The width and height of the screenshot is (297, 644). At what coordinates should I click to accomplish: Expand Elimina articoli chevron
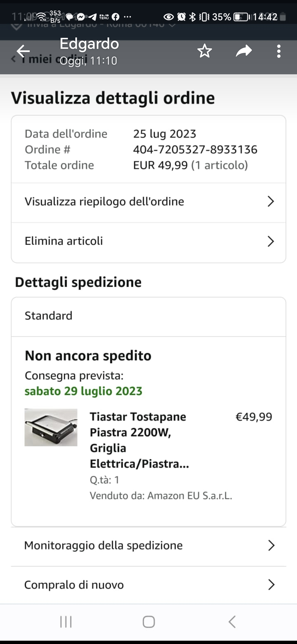(271, 241)
